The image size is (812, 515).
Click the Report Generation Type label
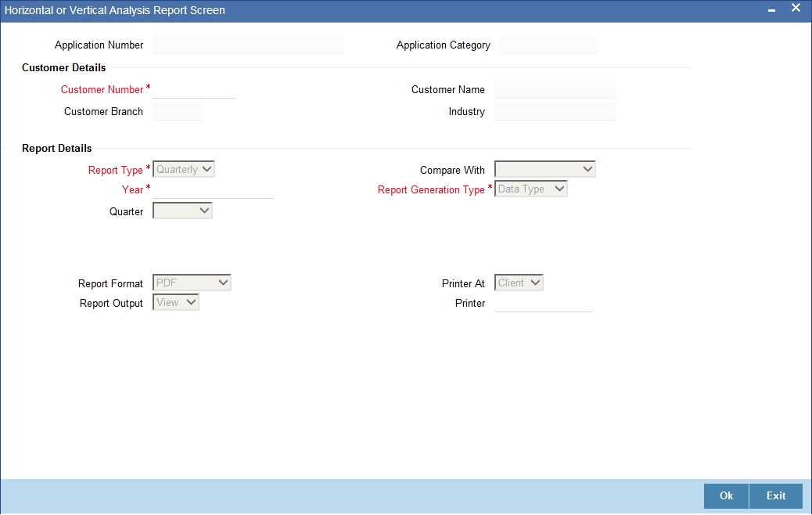431,189
